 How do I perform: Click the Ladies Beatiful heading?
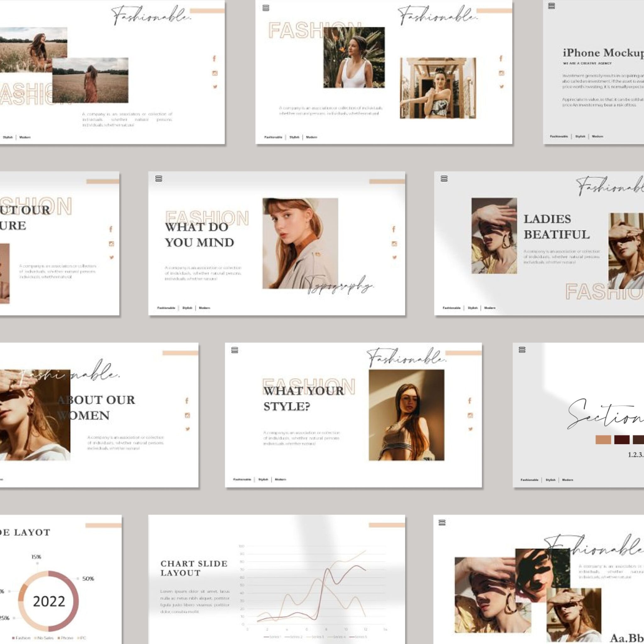[556, 227]
